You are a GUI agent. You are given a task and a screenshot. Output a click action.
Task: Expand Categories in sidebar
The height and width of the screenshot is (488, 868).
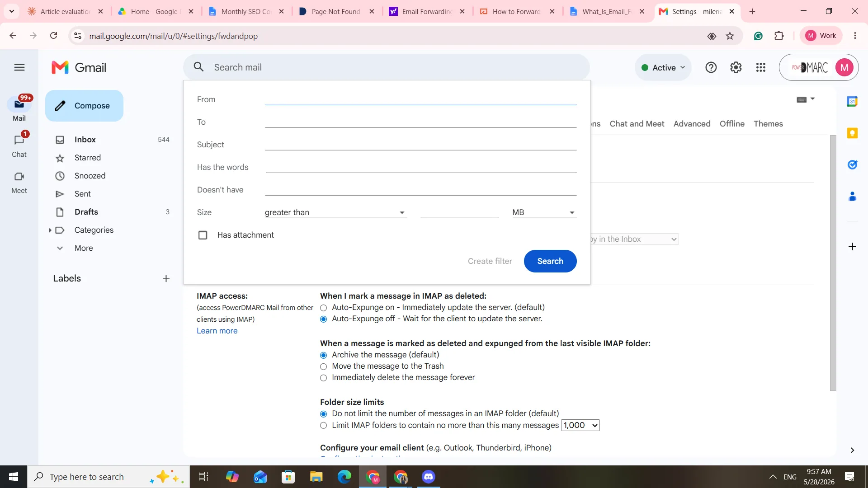(x=50, y=230)
